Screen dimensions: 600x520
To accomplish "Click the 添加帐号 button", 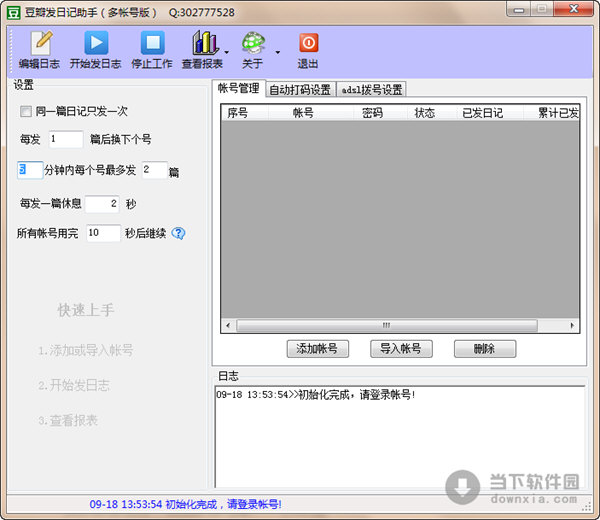I will (318, 349).
